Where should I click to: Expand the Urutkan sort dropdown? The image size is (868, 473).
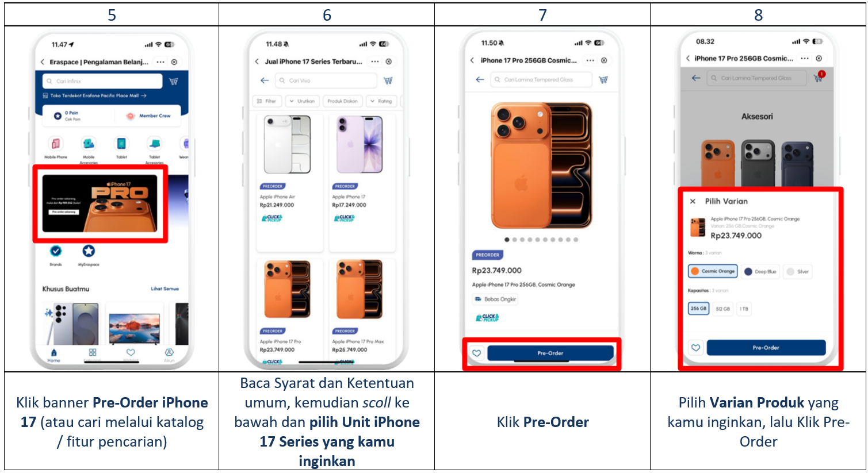pyautogui.click(x=303, y=101)
